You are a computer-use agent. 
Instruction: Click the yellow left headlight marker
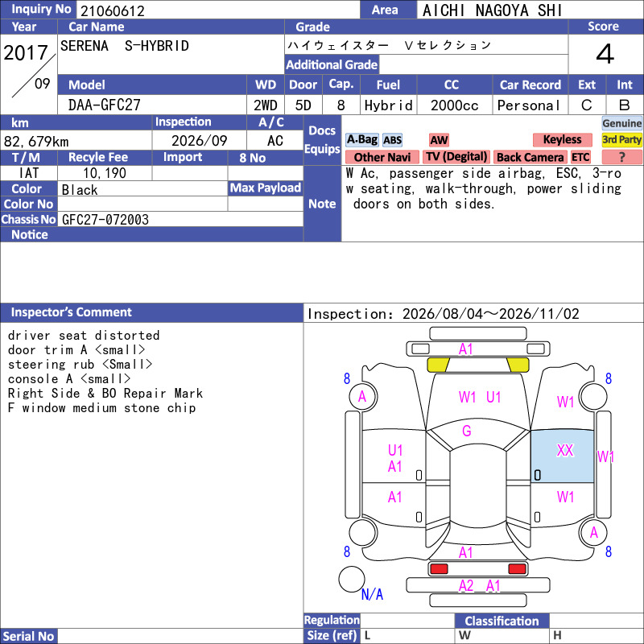(438, 365)
